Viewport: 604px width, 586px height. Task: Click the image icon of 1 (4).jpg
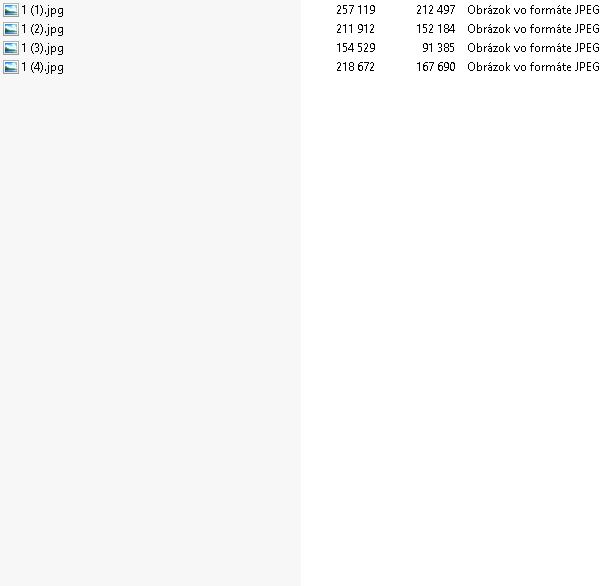tap(10, 67)
